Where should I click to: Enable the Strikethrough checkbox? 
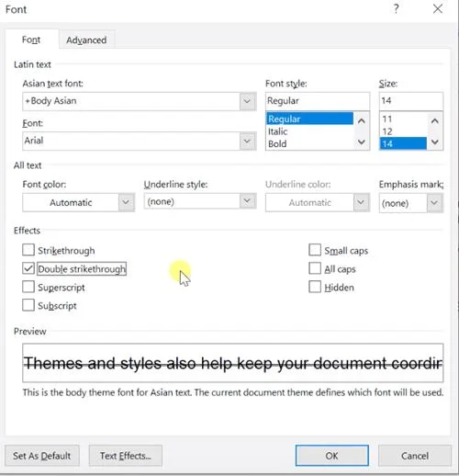pos(28,250)
